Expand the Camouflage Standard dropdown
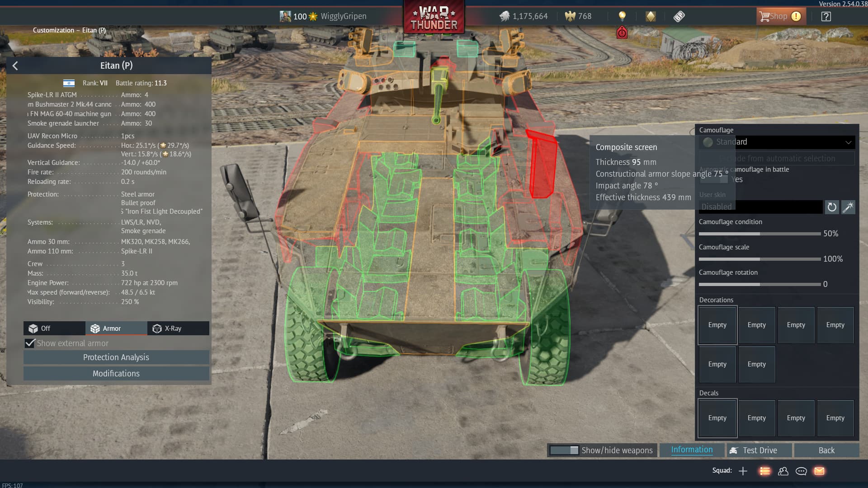Screen dimensions: 868x488 (x=777, y=142)
